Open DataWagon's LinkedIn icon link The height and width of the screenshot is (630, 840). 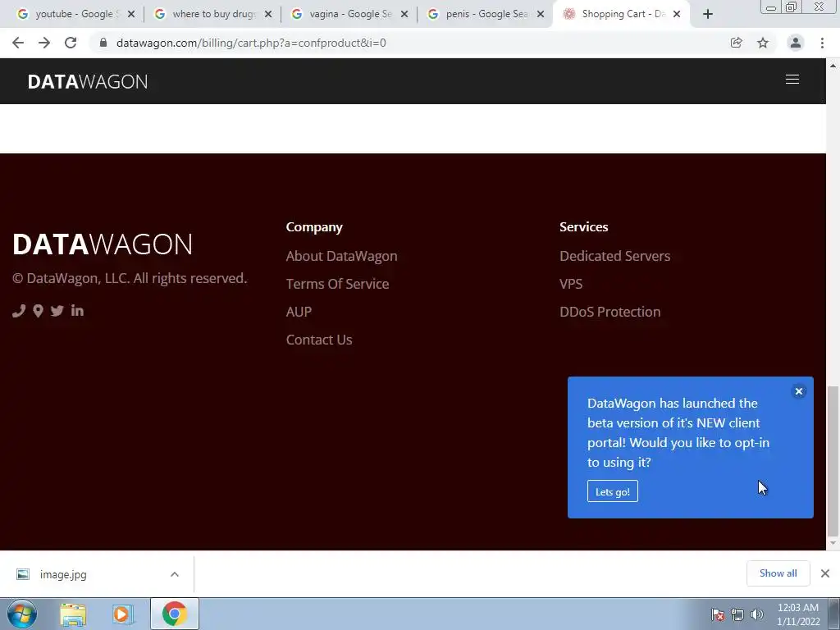point(77,310)
